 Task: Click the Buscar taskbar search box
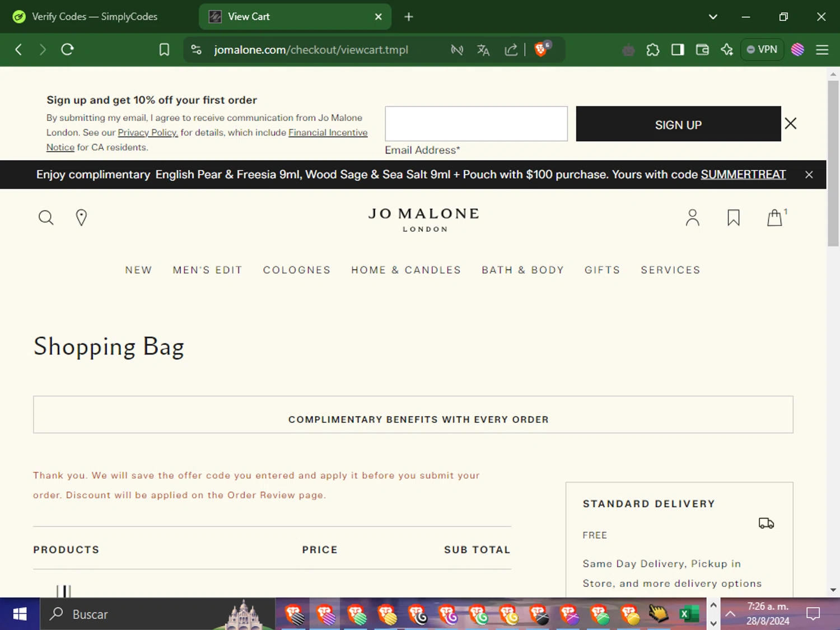click(158, 614)
